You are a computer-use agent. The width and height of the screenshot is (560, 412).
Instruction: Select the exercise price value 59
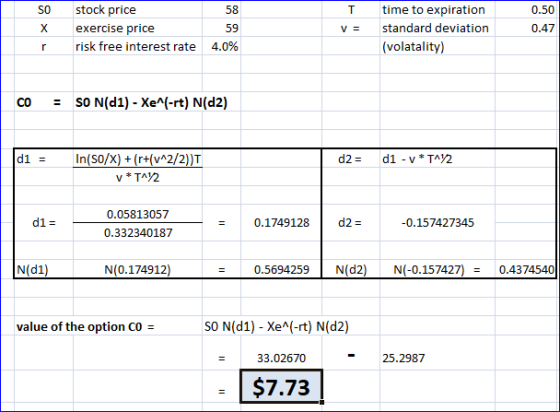(x=231, y=28)
